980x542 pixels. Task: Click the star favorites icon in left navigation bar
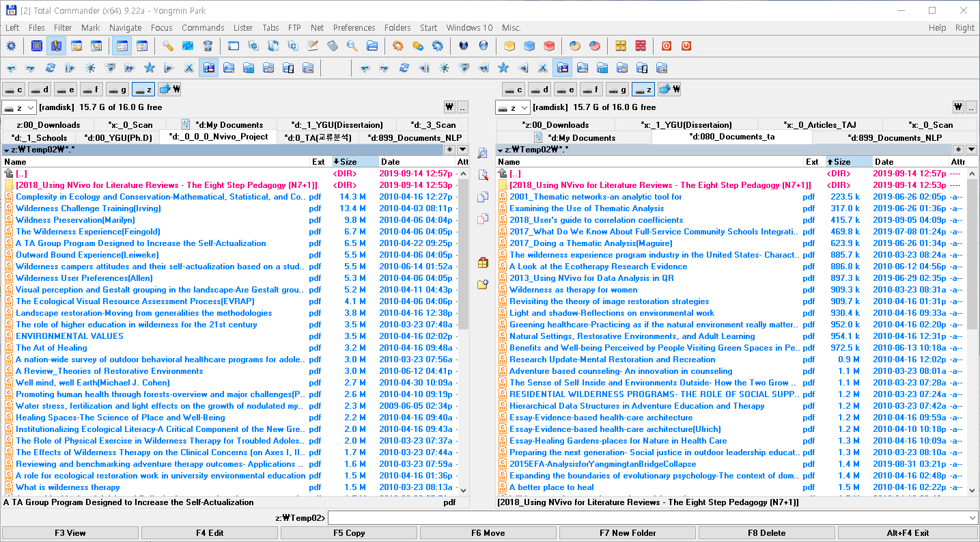click(x=150, y=68)
